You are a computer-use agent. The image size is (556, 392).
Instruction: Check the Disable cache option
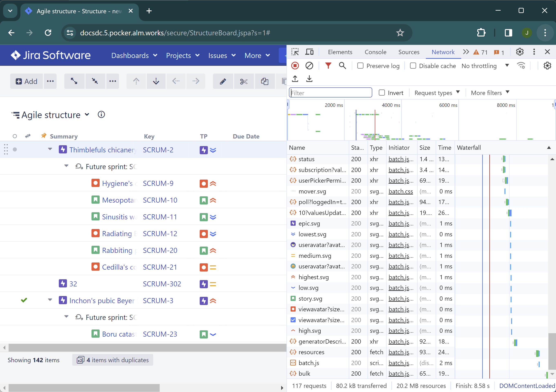pos(413,66)
